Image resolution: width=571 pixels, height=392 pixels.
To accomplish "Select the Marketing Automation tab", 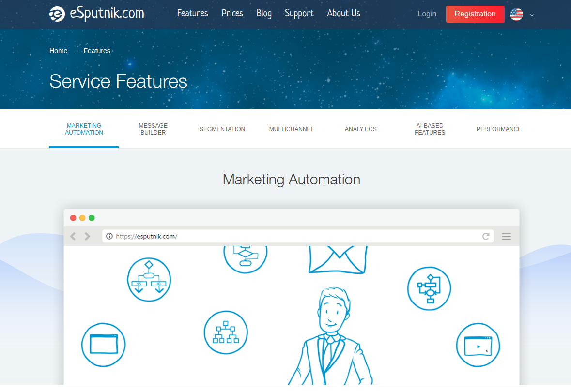I will pos(84,129).
